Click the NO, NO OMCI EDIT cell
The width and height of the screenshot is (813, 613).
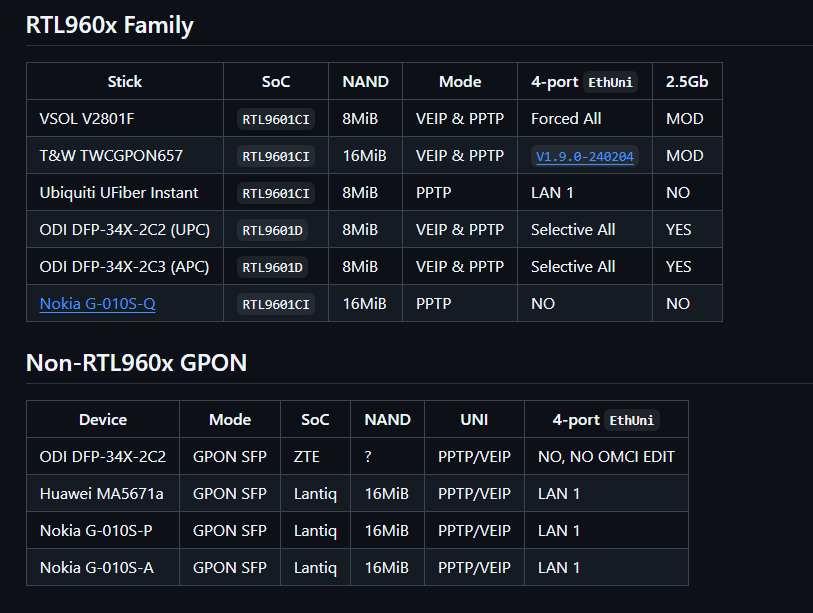606,456
